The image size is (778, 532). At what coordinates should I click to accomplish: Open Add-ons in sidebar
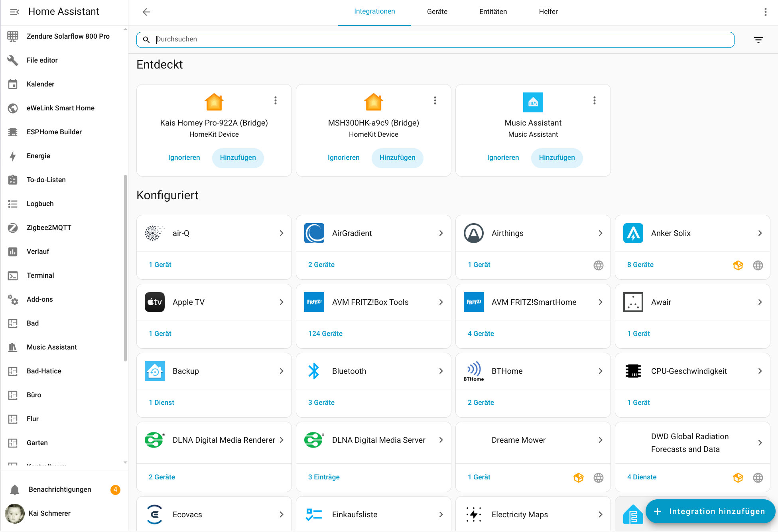[x=64, y=299]
